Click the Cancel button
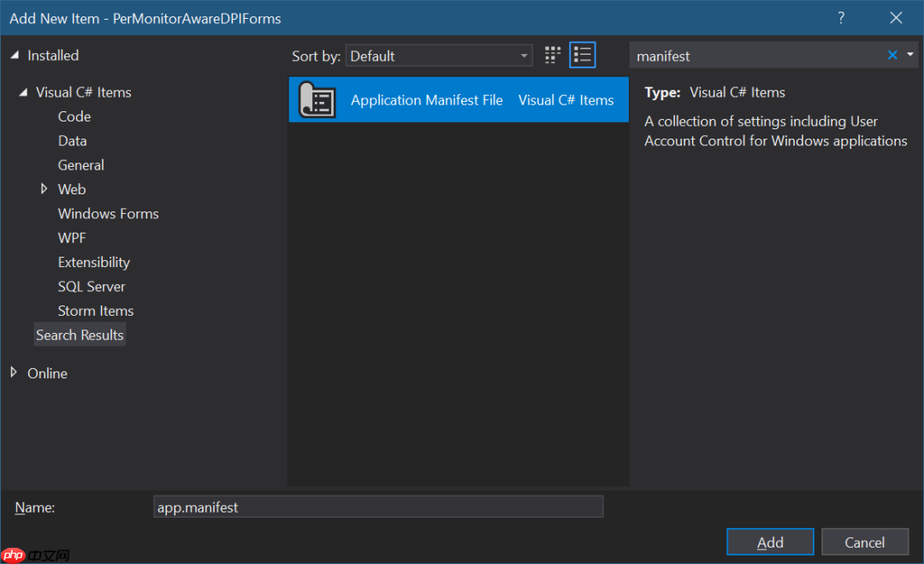This screenshot has width=924, height=564. [x=864, y=543]
